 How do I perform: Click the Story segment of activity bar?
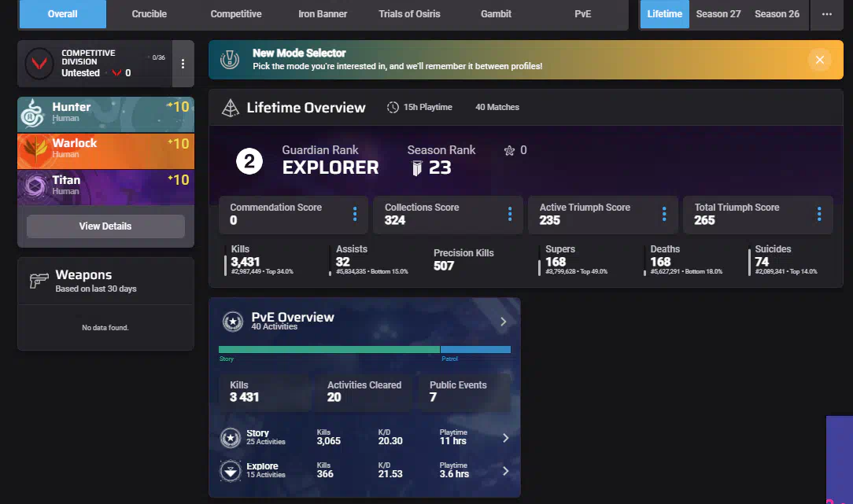pos(329,349)
